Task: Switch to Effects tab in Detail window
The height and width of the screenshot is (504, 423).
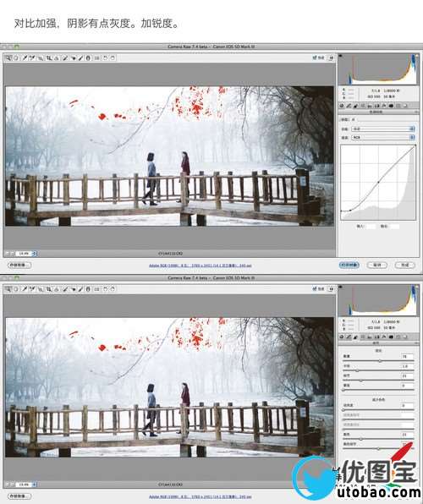Action: tap(384, 337)
